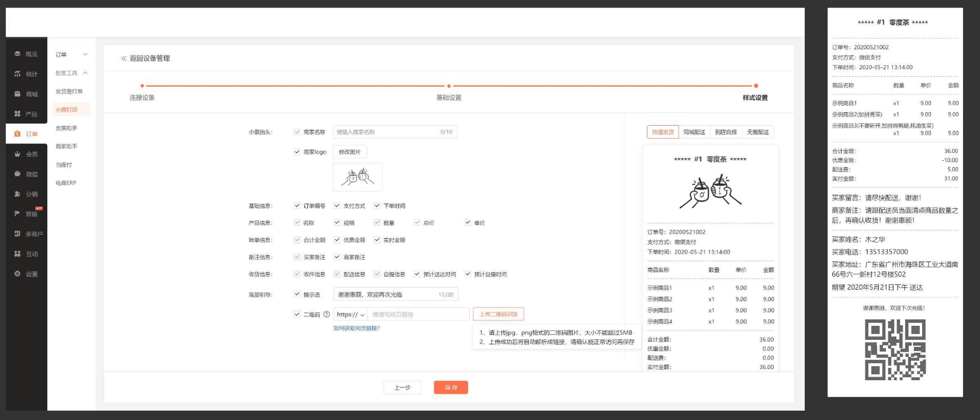The height and width of the screenshot is (420, 980).
Task: Open 多商户 multi-merchant in the sidebar
Action: 28,234
